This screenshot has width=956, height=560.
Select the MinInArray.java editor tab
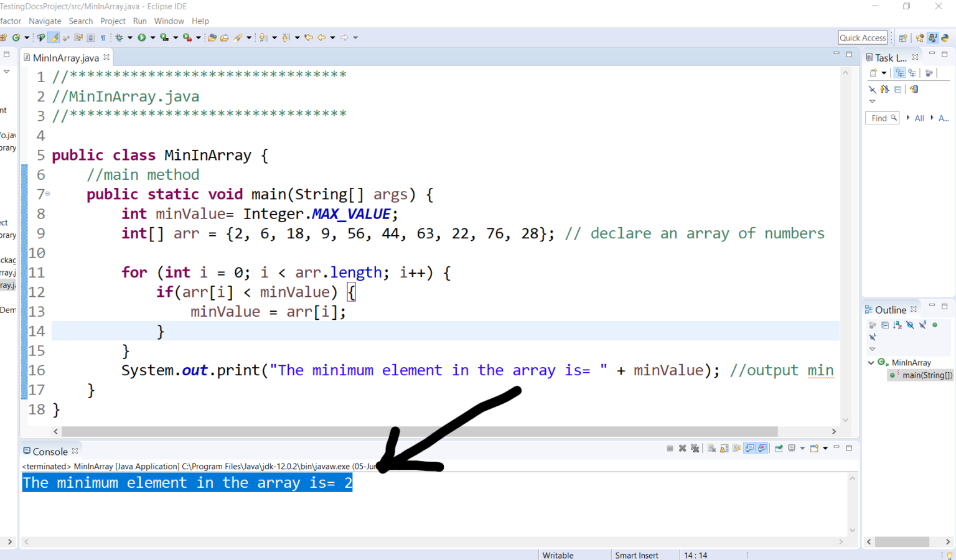coord(65,58)
